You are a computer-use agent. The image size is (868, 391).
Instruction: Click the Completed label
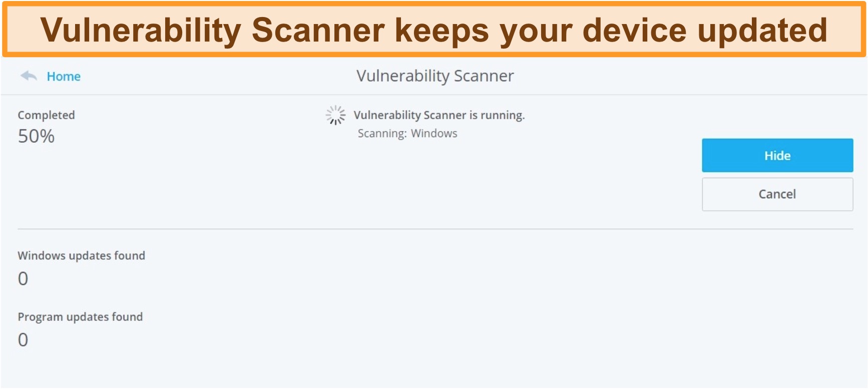click(x=46, y=115)
